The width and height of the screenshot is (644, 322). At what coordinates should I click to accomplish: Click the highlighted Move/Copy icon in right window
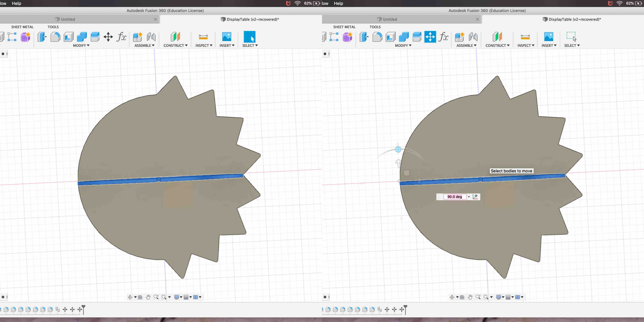(x=430, y=37)
